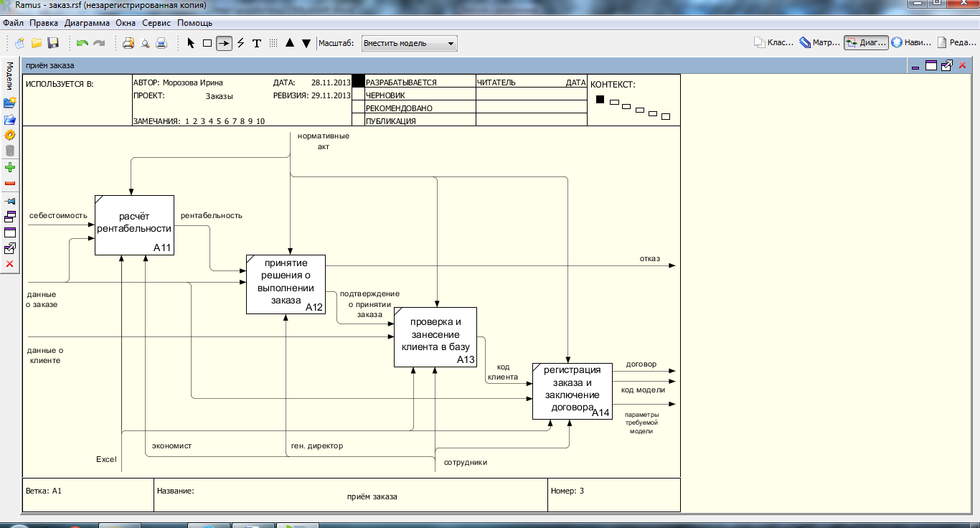The image size is (980, 528).
Task: Click the себестоимость input label
Action: 58,215
